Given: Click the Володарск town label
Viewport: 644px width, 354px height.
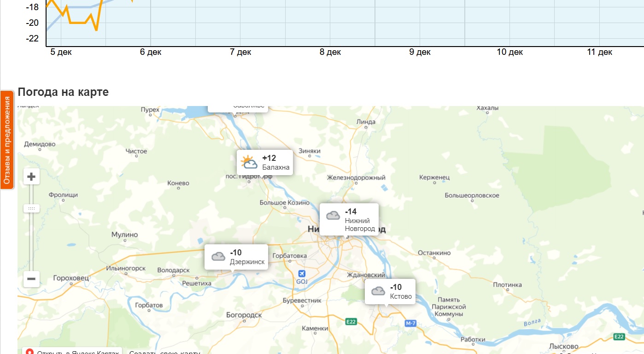Looking at the screenshot, I should (x=173, y=270).
